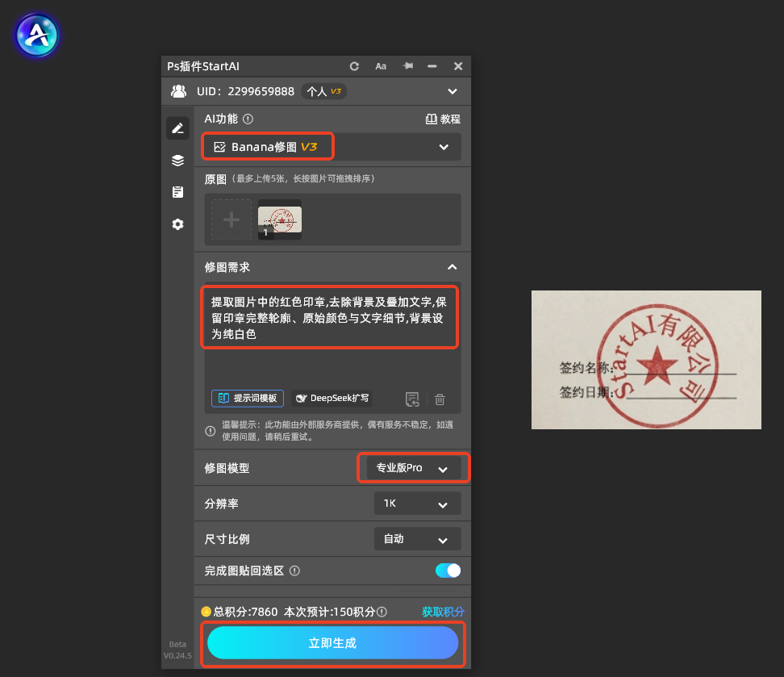The width and height of the screenshot is (784, 677).
Task: Open 提示词模板 prompt templates
Action: [248, 399]
